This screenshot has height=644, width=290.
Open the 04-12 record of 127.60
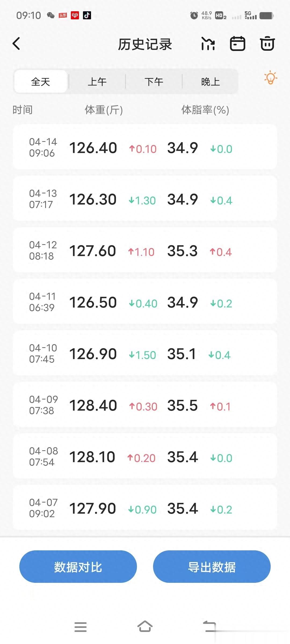click(145, 250)
